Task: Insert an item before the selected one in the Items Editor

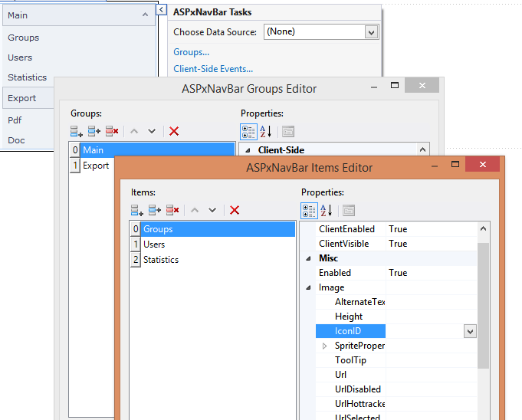Action: click(x=155, y=210)
